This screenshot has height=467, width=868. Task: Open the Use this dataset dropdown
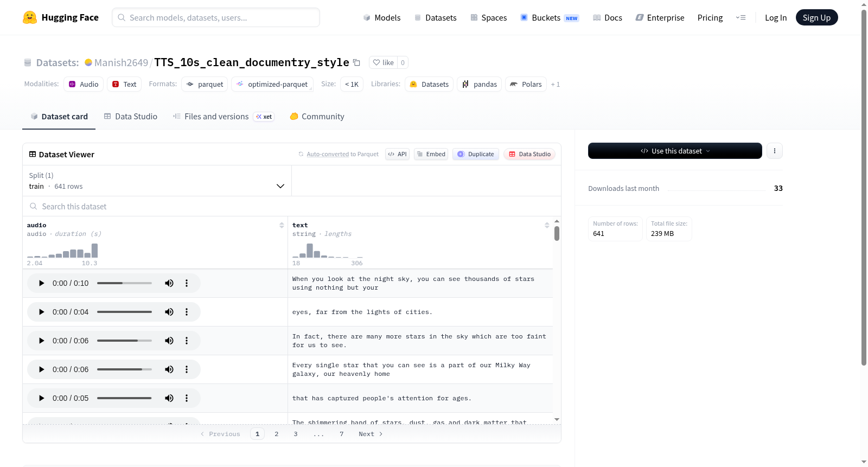[675, 151]
